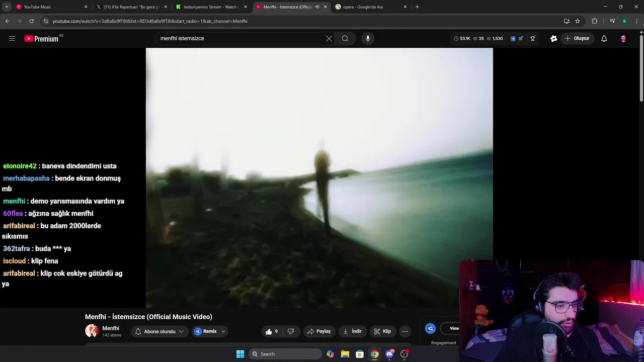
Task: Expand the Abone olundu subscription dropdown
Action: point(181,331)
